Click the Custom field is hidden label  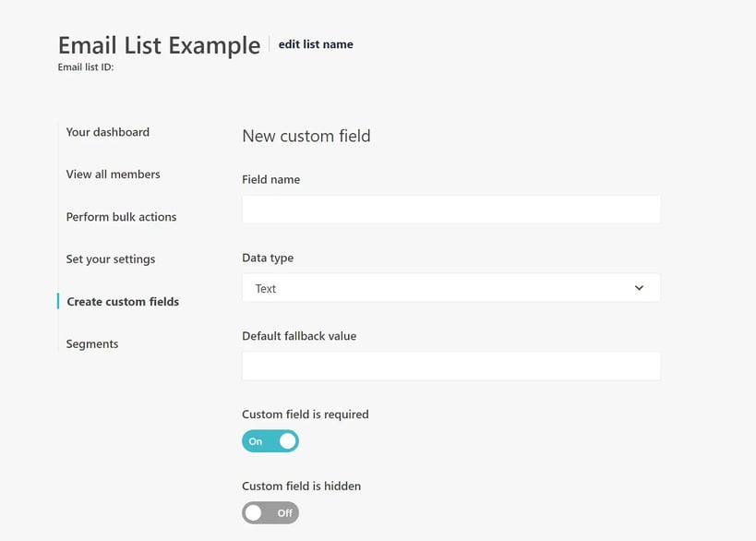[x=301, y=486]
